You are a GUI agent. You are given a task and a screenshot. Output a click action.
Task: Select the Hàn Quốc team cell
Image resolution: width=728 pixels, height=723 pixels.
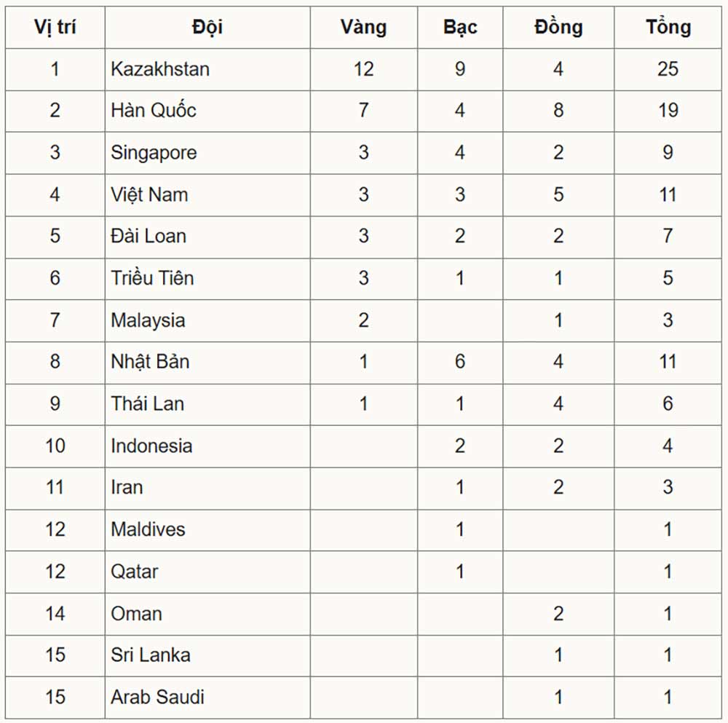(154, 111)
